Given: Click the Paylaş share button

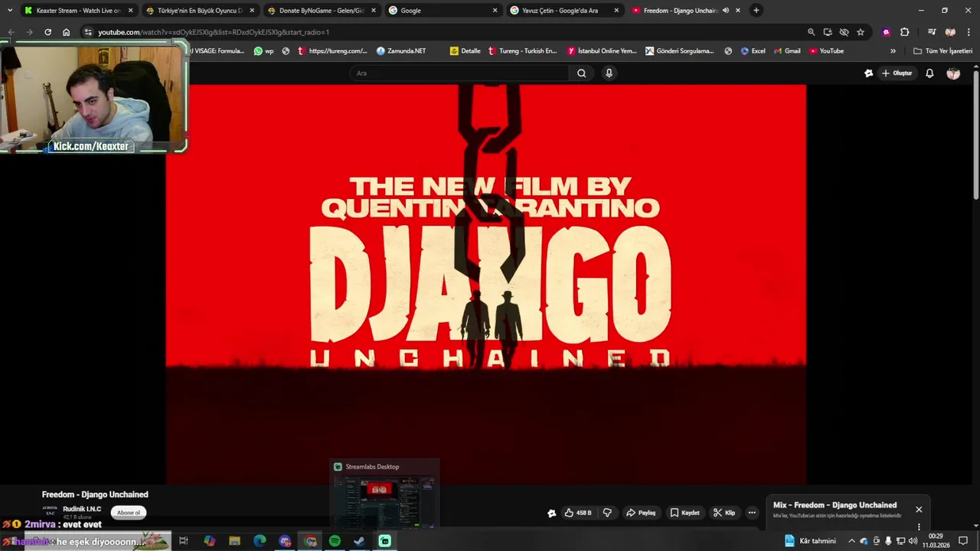Looking at the screenshot, I should tap(641, 513).
